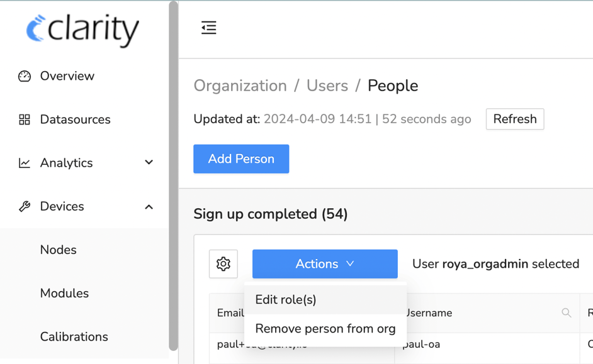The width and height of the screenshot is (593, 364).
Task: Click the search icon in Username column
Action: (x=566, y=312)
